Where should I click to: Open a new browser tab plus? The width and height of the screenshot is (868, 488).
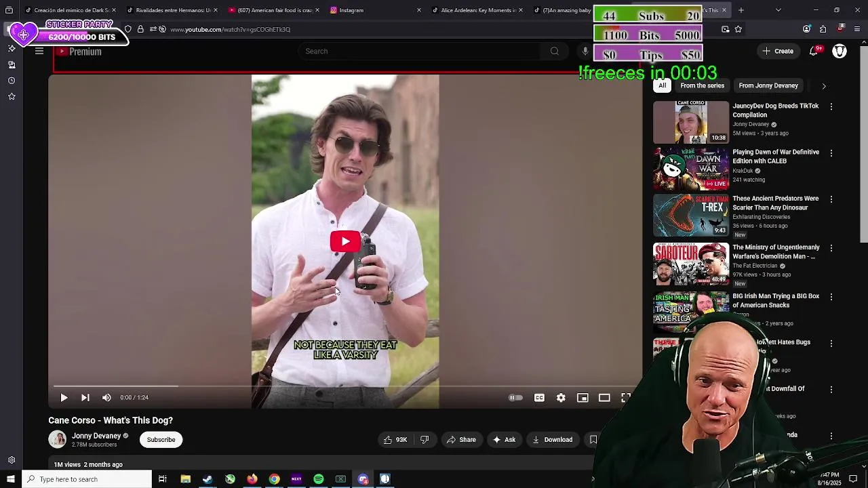741,10
